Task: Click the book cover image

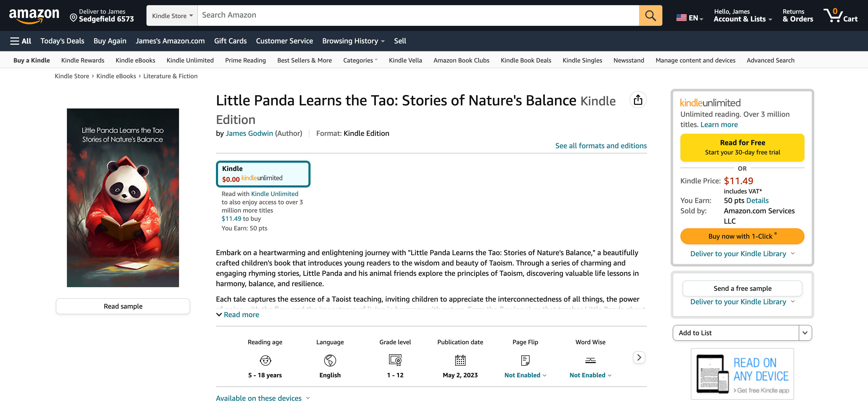Action: coord(123,198)
